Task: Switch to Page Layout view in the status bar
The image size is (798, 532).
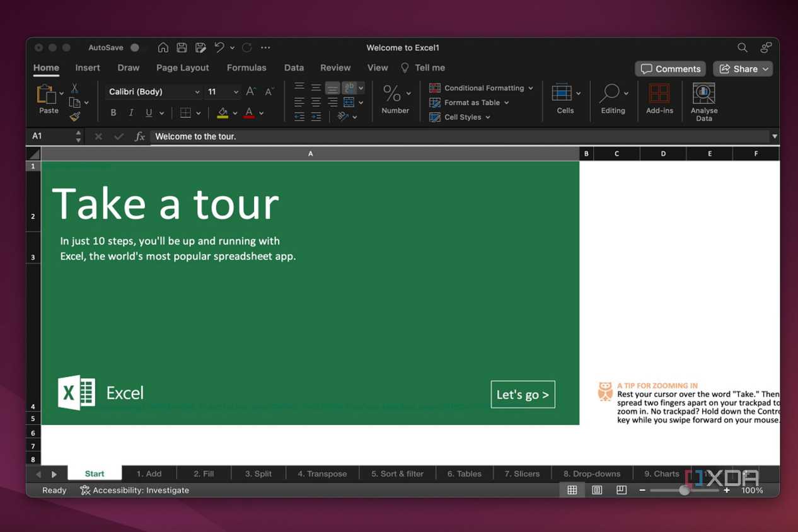Action: 597,490
